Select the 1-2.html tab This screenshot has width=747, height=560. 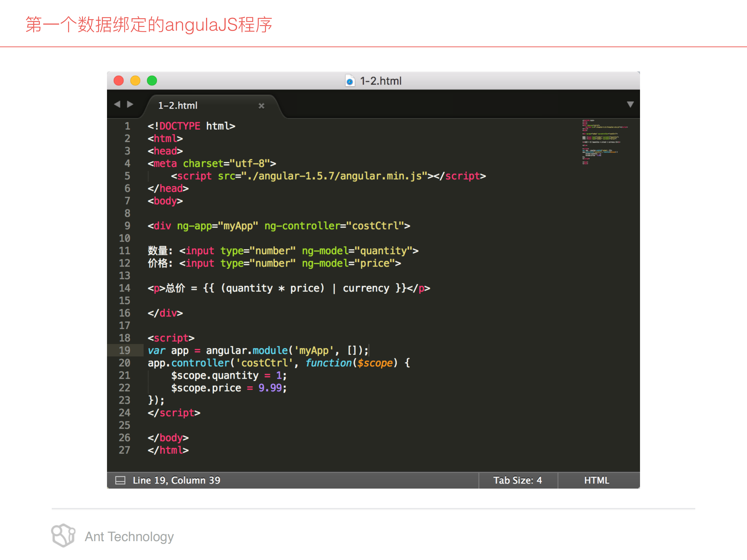[178, 106]
